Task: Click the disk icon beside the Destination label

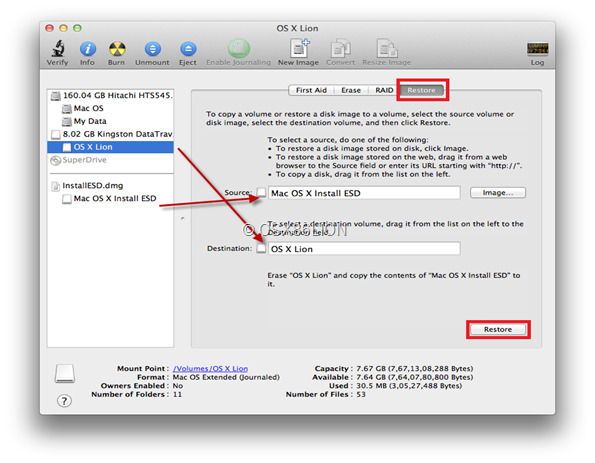Action: pyautogui.click(x=261, y=248)
